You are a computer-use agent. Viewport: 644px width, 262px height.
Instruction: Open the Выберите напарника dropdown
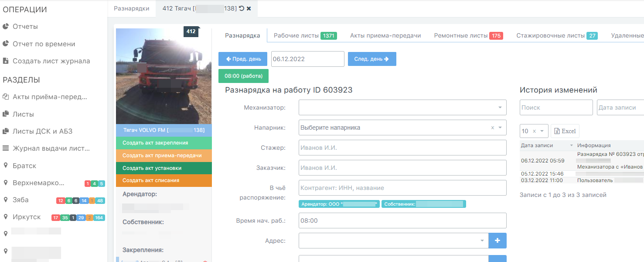coord(402,128)
